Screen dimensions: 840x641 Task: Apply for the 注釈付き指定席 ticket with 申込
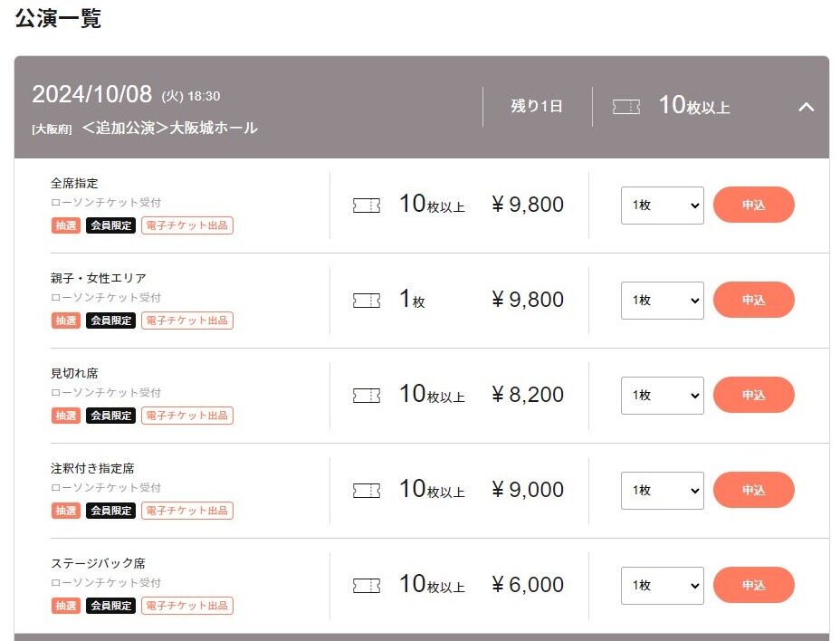click(753, 490)
